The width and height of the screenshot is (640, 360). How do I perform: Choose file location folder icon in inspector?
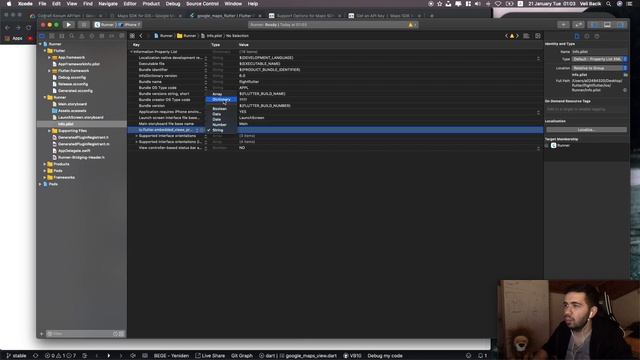pos(625,75)
